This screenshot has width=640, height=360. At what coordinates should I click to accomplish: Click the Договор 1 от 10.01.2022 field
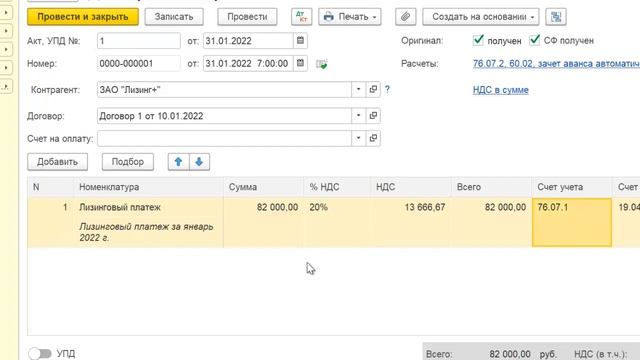(x=224, y=116)
